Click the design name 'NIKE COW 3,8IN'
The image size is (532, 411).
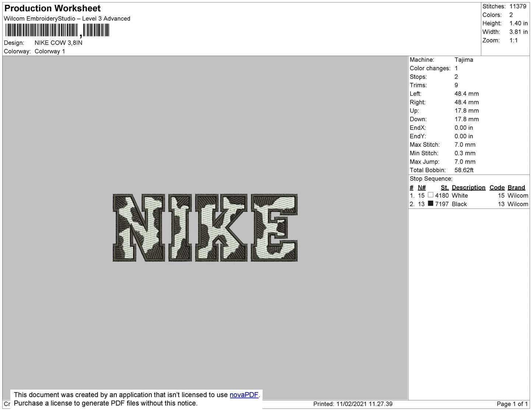point(59,43)
